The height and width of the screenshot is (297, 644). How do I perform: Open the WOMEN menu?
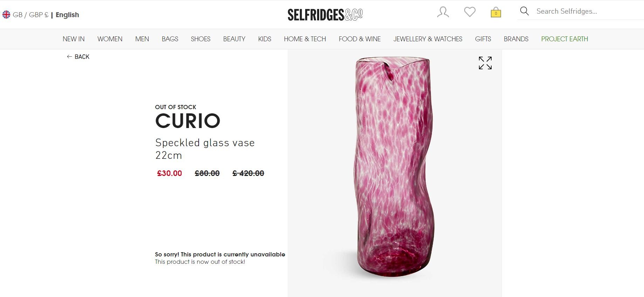pos(110,39)
